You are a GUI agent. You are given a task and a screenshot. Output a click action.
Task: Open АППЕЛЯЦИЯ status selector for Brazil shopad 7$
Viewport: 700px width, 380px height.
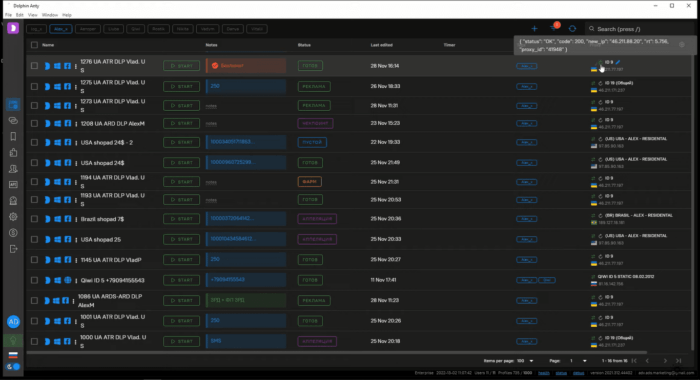click(x=317, y=219)
